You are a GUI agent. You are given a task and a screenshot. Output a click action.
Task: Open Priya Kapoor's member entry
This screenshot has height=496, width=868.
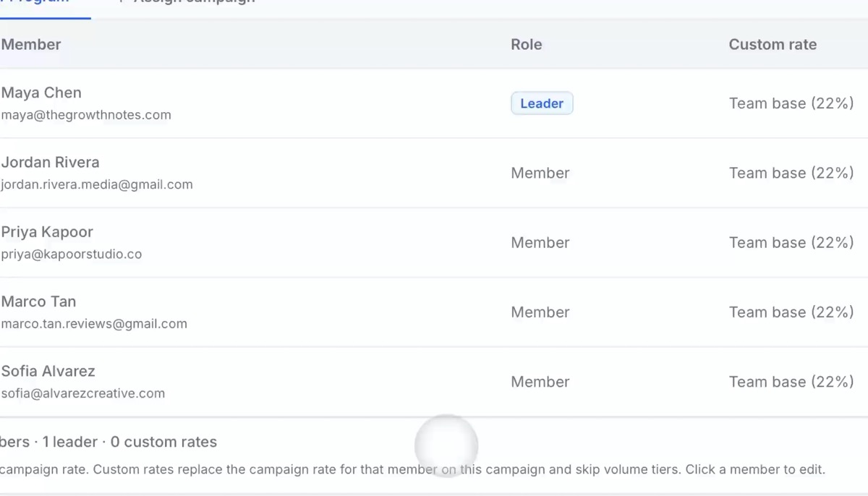tap(434, 242)
